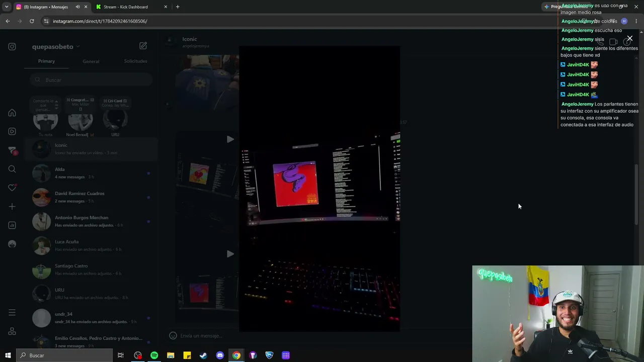Open the Windows Start menu

(8, 355)
